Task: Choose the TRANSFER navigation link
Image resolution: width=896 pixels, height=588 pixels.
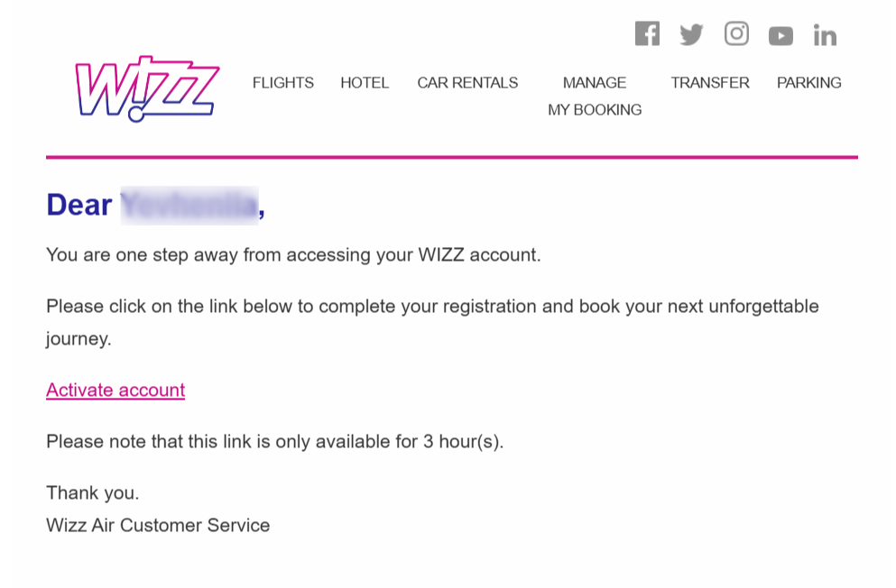Action: [x=710, y=83]
